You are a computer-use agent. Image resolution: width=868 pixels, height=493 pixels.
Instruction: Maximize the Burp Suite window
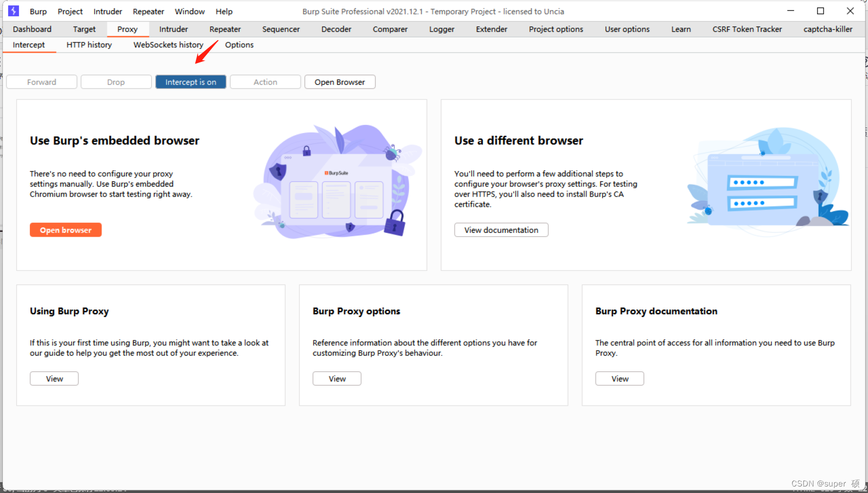coord(820,11)
